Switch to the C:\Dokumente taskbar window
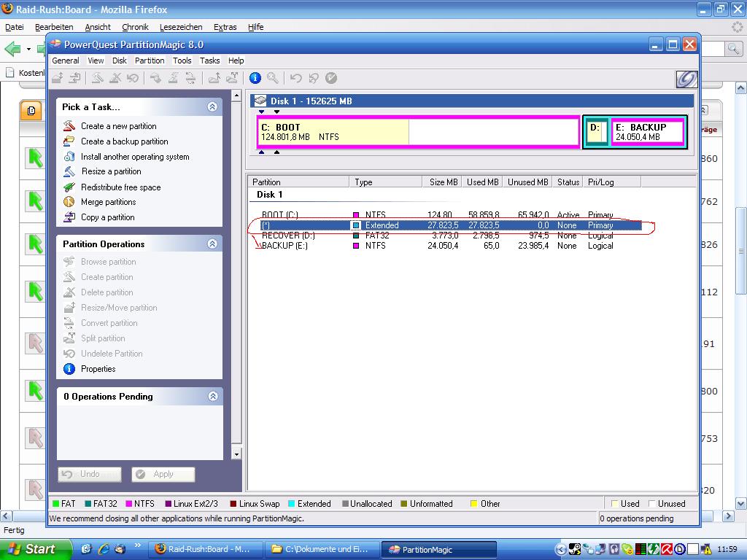747x560 pixels. click(x=322, y=550)
